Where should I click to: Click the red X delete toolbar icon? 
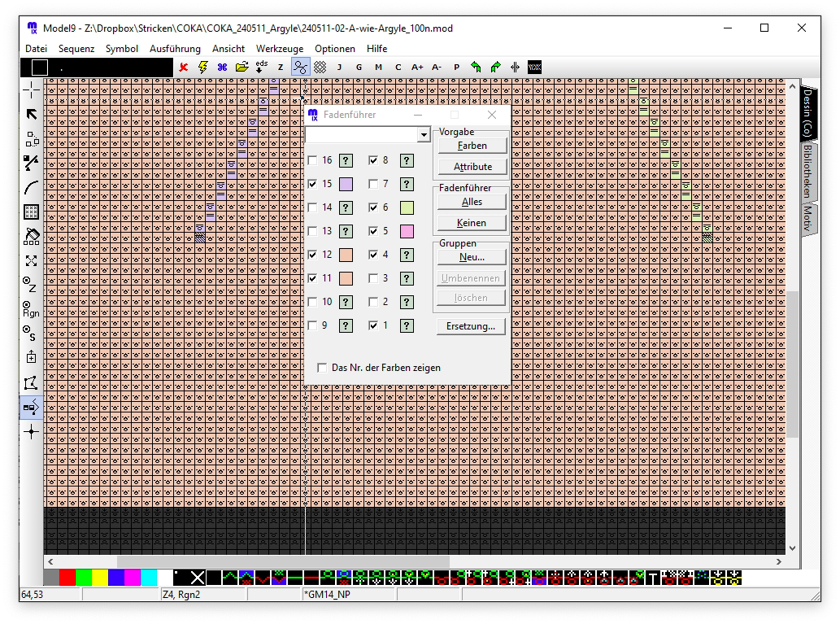184,68
